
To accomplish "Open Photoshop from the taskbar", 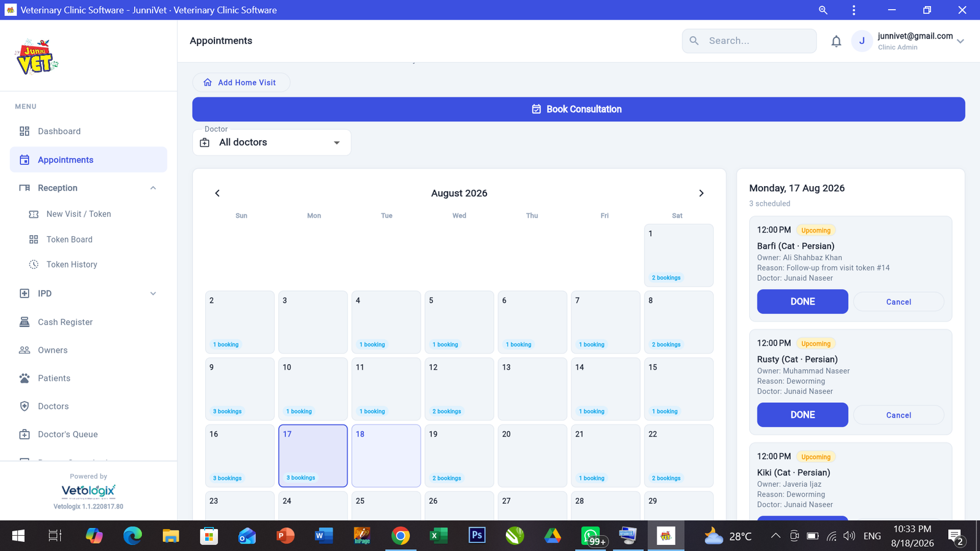I will click(x=477, y=536).
